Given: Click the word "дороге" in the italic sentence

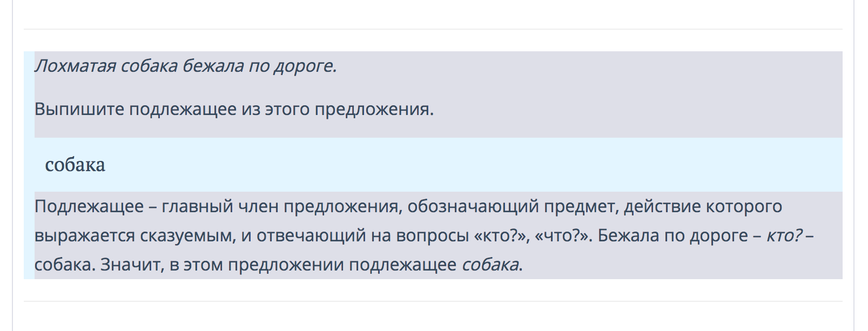Looking at the screenshot, I should pos(303,66).
